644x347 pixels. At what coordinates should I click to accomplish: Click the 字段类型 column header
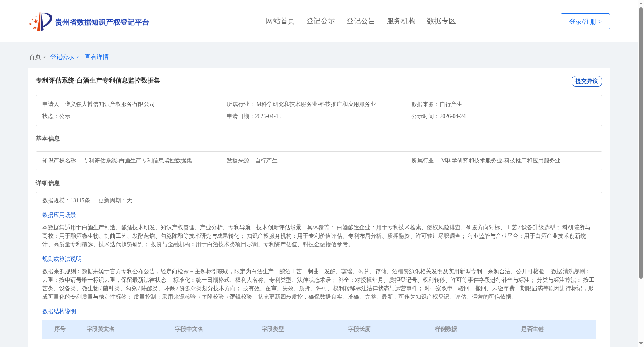point(273,329)
